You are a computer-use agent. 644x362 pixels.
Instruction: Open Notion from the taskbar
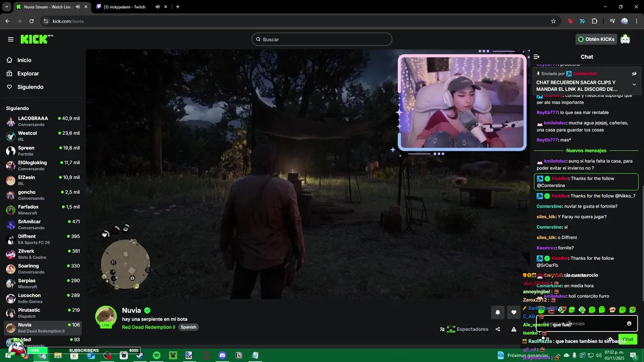239,355
